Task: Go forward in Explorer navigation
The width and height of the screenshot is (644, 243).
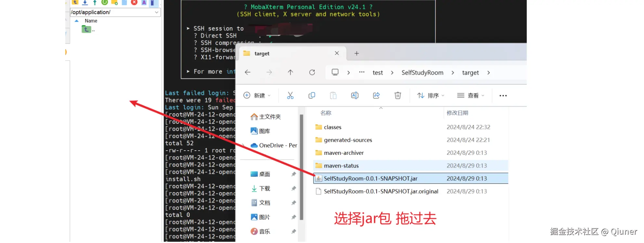Action: pyautogui.click(x=269, y=72)
